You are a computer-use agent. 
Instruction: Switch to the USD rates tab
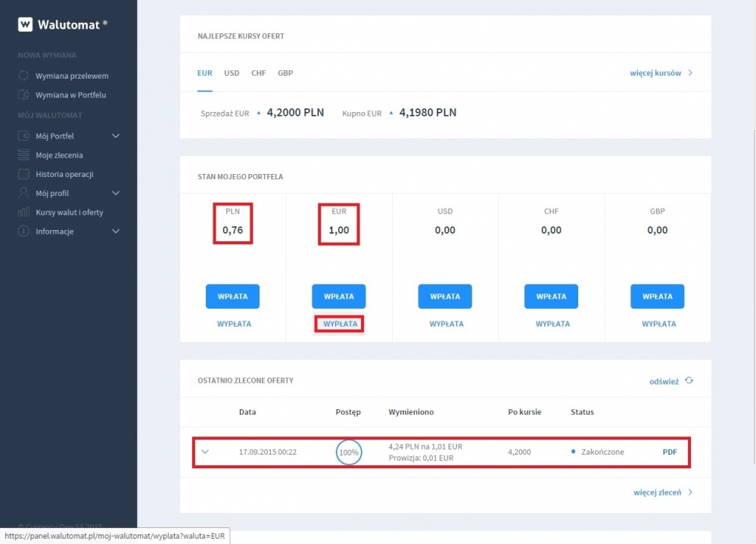(232, 73)
